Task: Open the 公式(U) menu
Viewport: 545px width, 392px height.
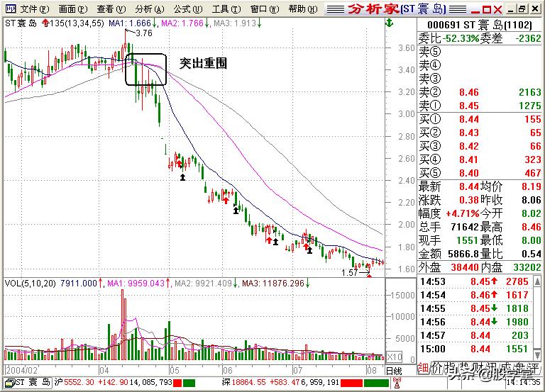Action: [188, 9]
